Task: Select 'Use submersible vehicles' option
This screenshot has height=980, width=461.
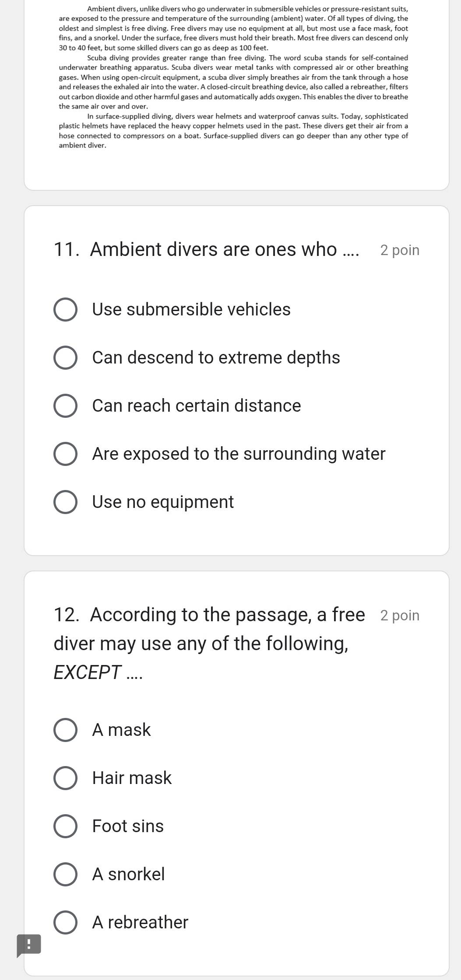Action: coord(66,310)
